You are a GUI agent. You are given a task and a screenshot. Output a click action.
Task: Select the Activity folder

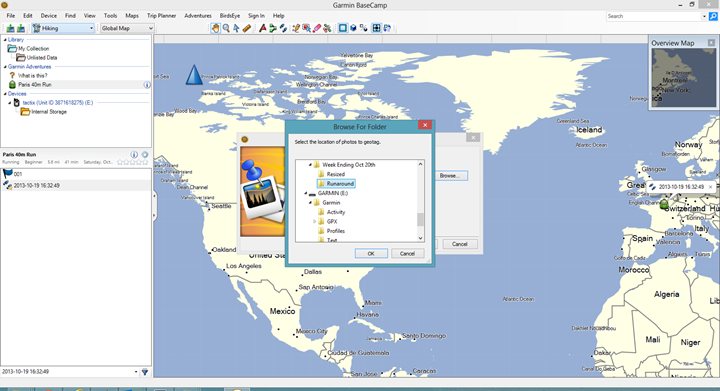click(x=336, y=212)
